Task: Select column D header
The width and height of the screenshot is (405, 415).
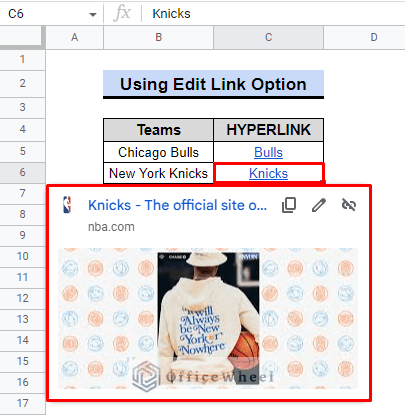Action: (364, 37)
